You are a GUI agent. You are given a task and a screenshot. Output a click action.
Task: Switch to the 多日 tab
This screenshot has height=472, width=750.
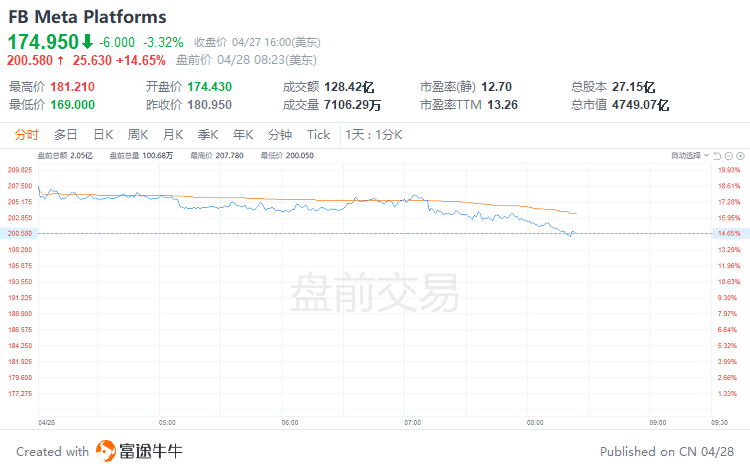click(x=66, y=135)
